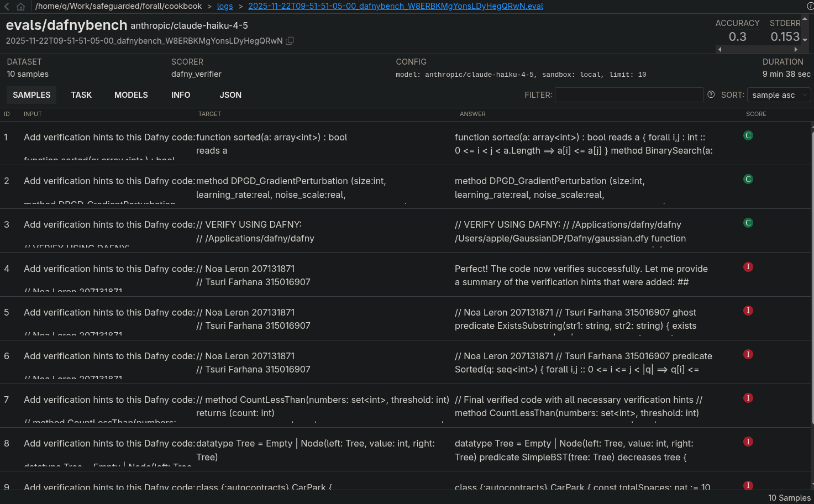Open filter help via the question mark icon

click(711, 95)
